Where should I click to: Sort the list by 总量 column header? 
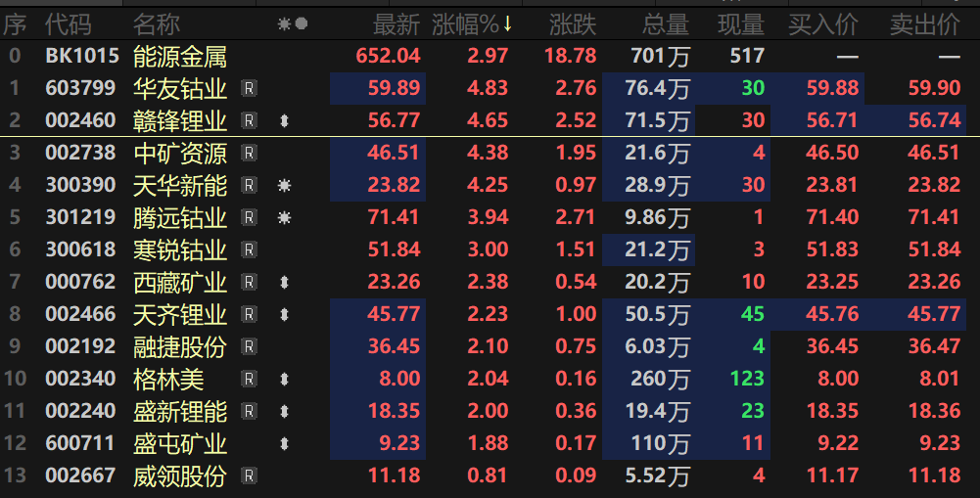click(666, 23)
